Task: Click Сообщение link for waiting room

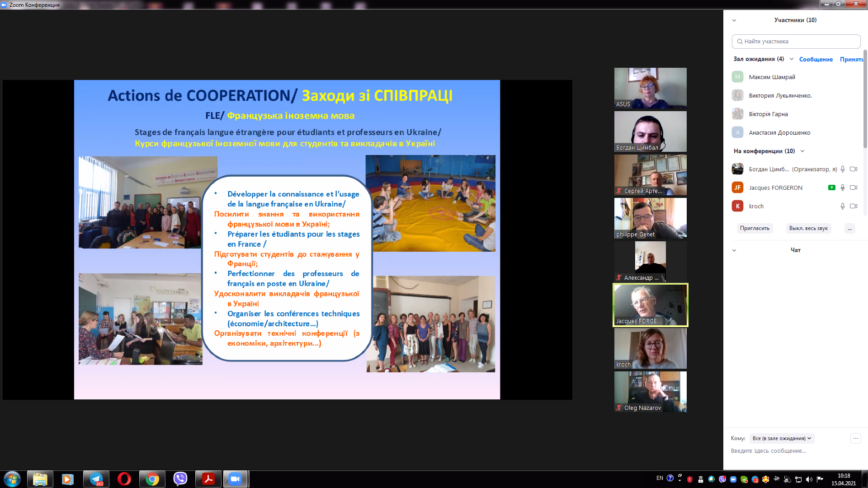Action: [816, 59]
